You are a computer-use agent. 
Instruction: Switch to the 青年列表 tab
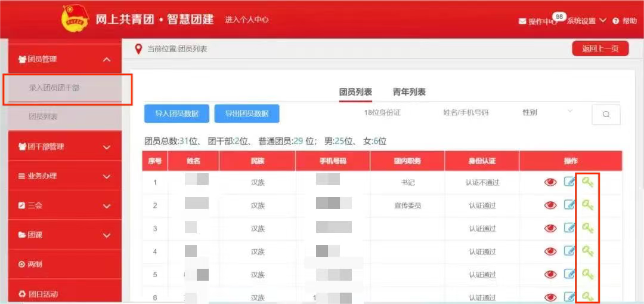tap(409, 92)
